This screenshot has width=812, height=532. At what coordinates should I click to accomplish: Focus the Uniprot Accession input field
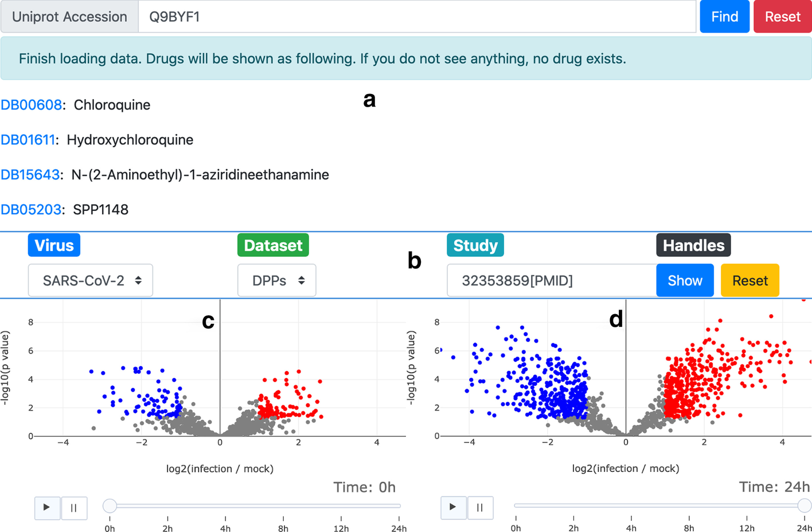[x=417, y=17]
